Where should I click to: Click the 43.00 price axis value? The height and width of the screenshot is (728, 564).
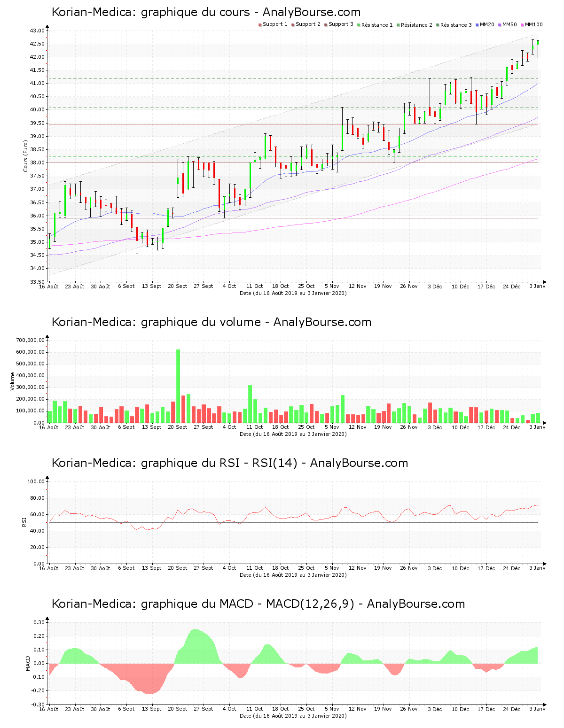[37, 31]
